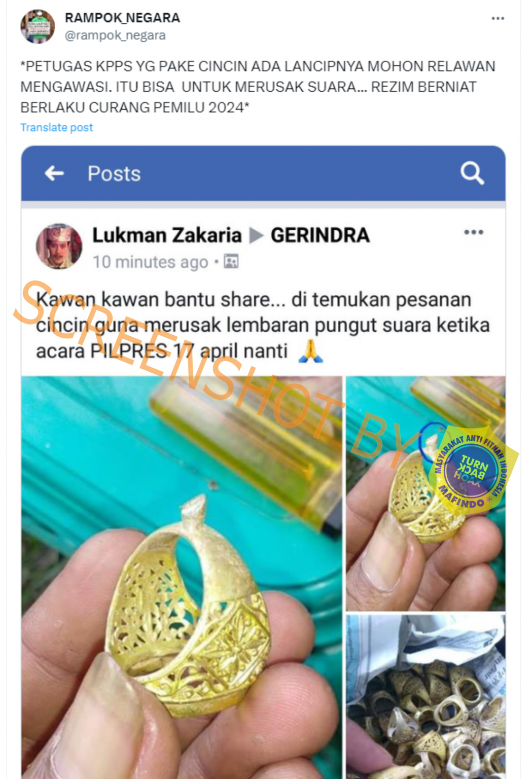Open the GERINDRA group link
This screenshot has height=779, width=532.
point(320,235)
